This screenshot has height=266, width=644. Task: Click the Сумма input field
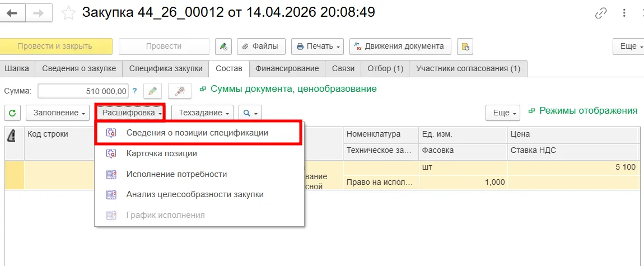(x=83, y=91)
